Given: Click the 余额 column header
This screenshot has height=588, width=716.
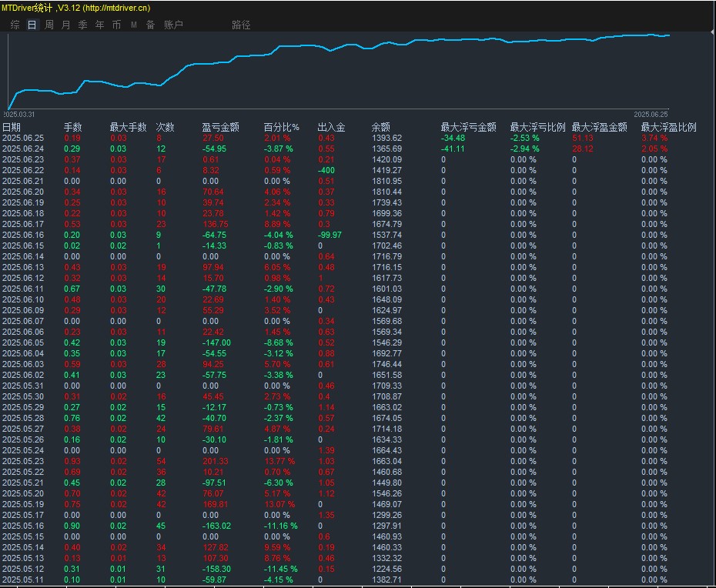Looking at the screenshot, I should [380, 127].
